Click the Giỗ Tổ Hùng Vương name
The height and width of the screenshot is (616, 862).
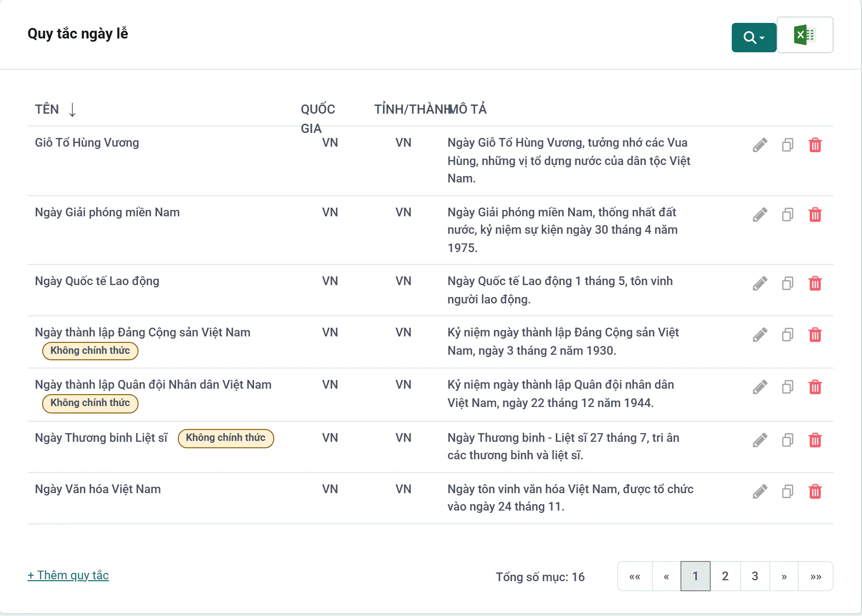pyautogui.click(x=87, y=143)
